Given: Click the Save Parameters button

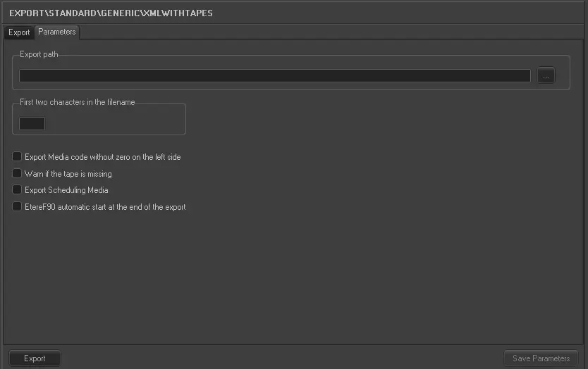Looking at the screenshot, I should click(541, 358).
